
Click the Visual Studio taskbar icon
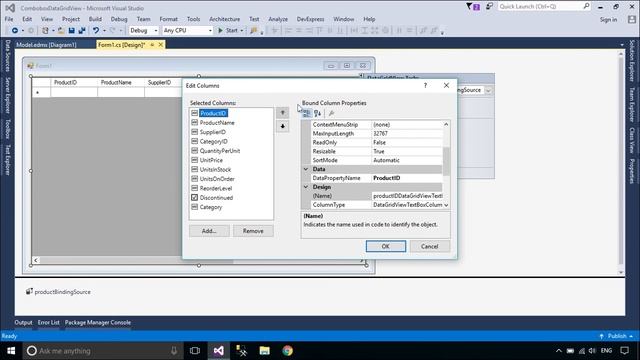point(218,351)
